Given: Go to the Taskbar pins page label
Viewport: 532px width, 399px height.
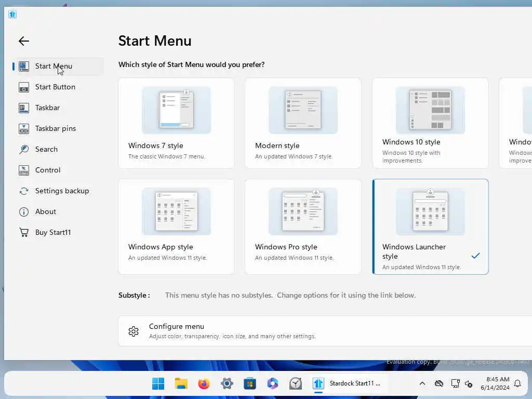Looking at the screenshot, I should tap(56, 129).
